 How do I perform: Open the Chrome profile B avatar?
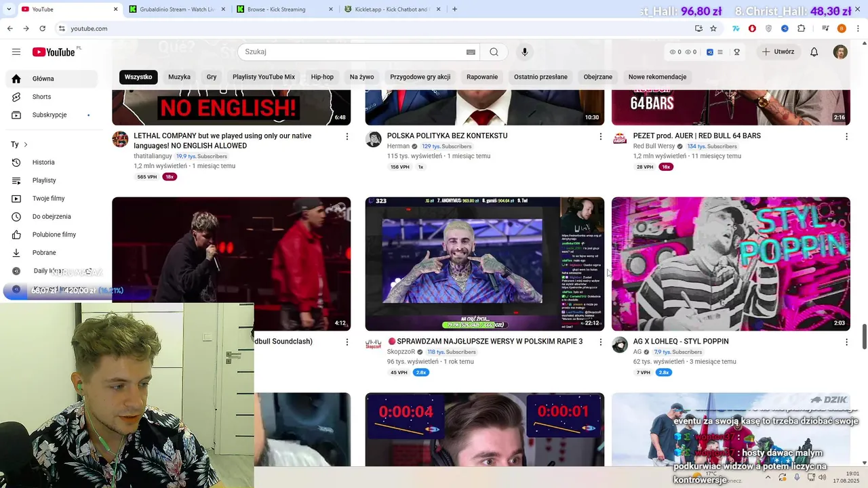click(842, 28)
